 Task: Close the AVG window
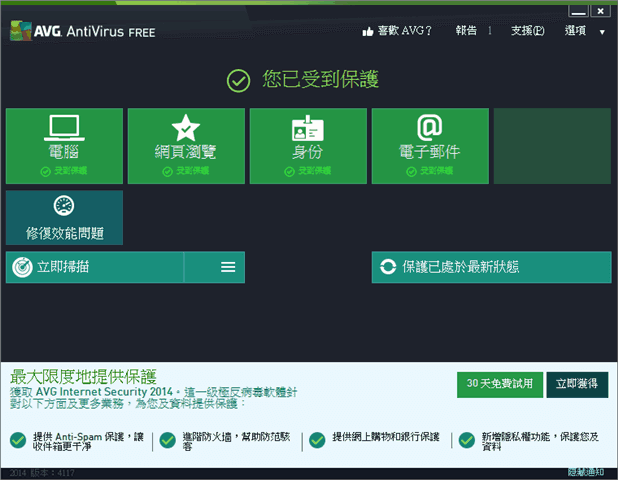pos(600,11)
